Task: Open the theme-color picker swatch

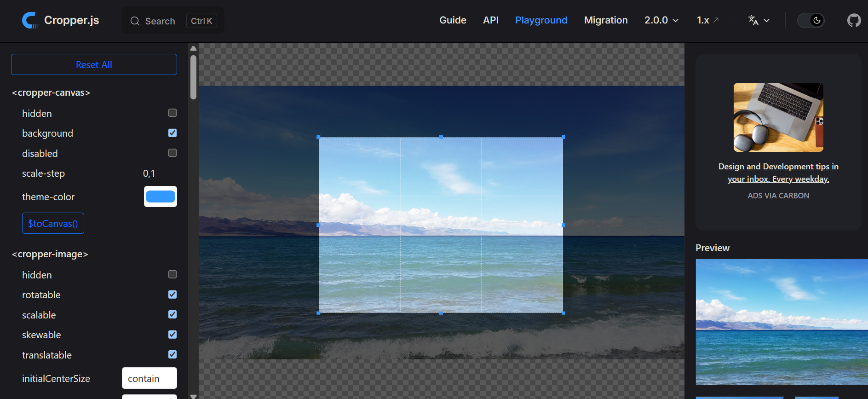Action: (161, 197)
